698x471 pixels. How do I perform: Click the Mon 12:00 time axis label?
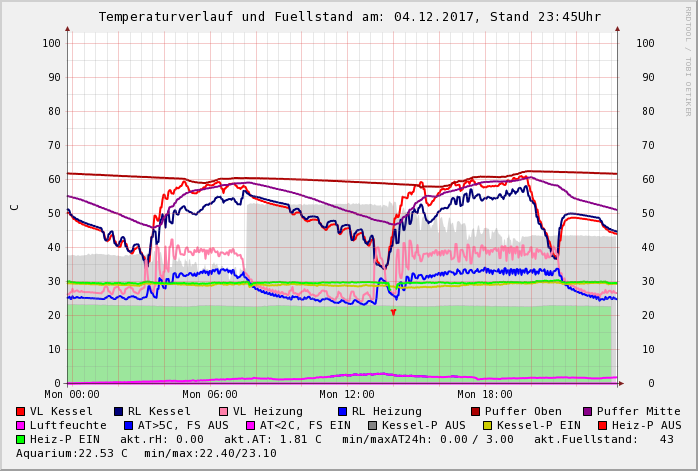[346, 395]
